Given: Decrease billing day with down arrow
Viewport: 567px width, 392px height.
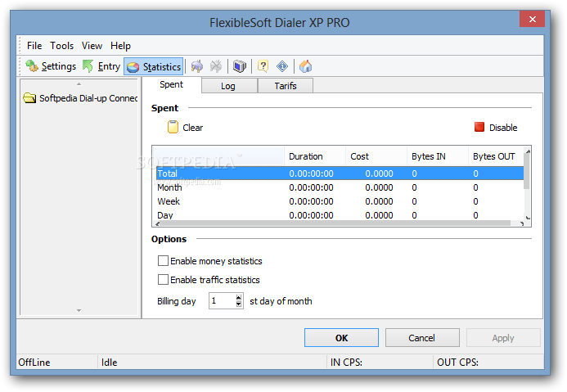Looking at the screenshot, I should 239,304.
